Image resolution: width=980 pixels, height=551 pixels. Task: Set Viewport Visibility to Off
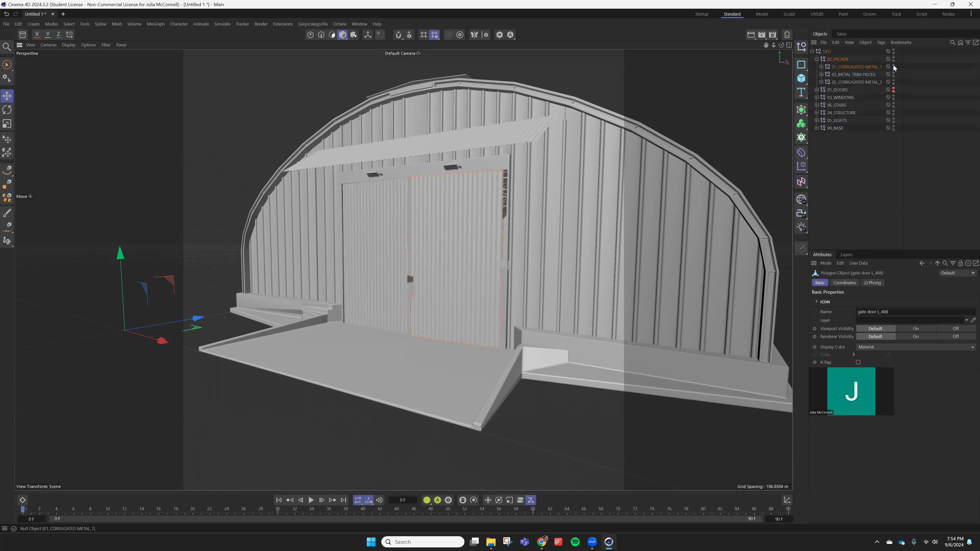coord(955,328)
